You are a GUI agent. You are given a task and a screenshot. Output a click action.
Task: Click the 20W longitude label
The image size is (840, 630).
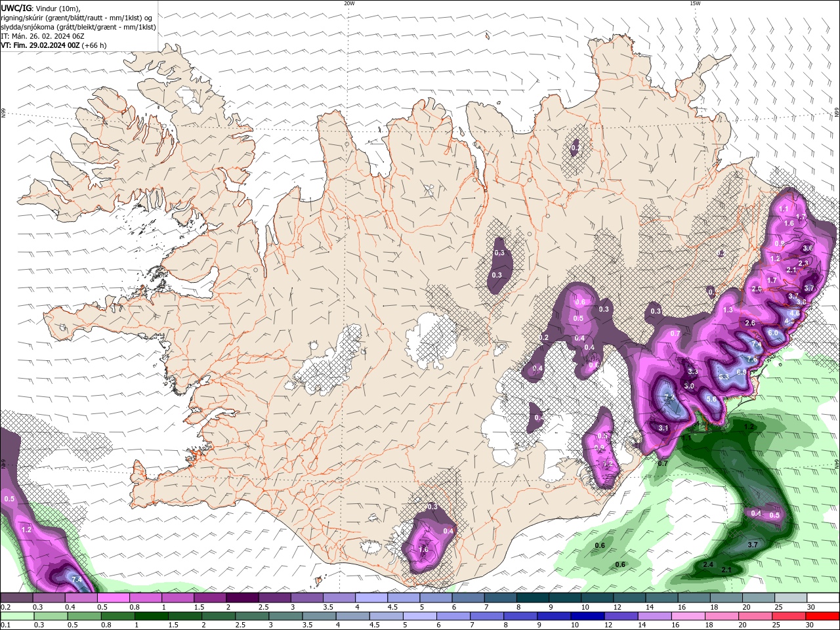tap(349, 3)
